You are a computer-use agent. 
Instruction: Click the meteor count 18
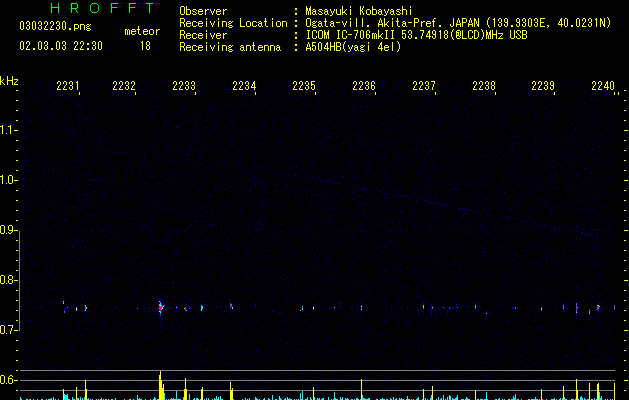click(x=145, y=46)
